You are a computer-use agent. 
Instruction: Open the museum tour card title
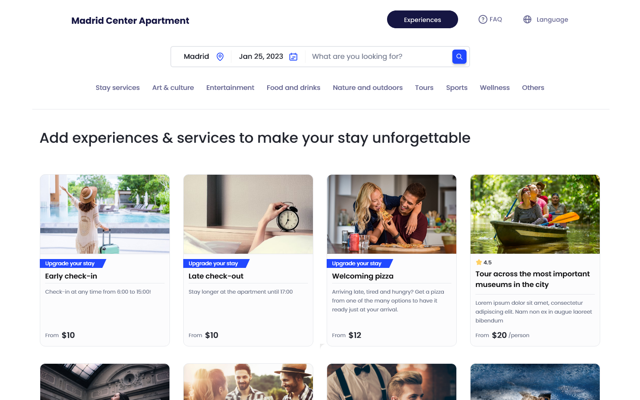[x=532, y=279]
